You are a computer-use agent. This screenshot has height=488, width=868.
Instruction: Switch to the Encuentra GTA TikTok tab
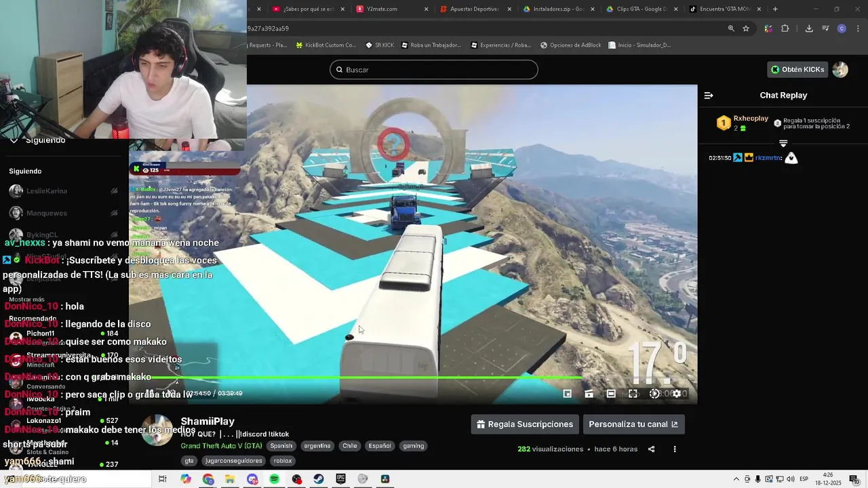click(x=724, y=9)
